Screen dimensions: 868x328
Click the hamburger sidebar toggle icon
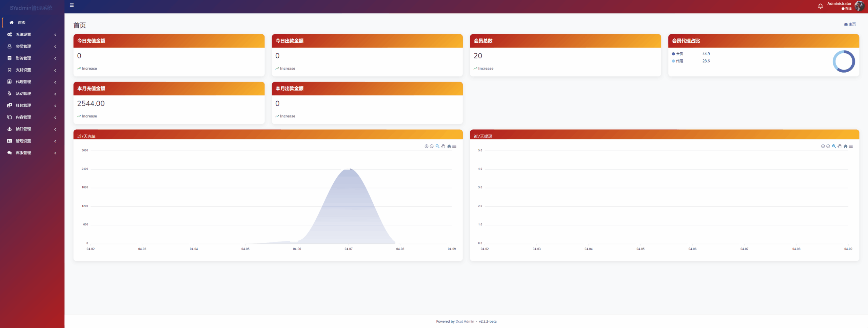(x=72, y=5)
